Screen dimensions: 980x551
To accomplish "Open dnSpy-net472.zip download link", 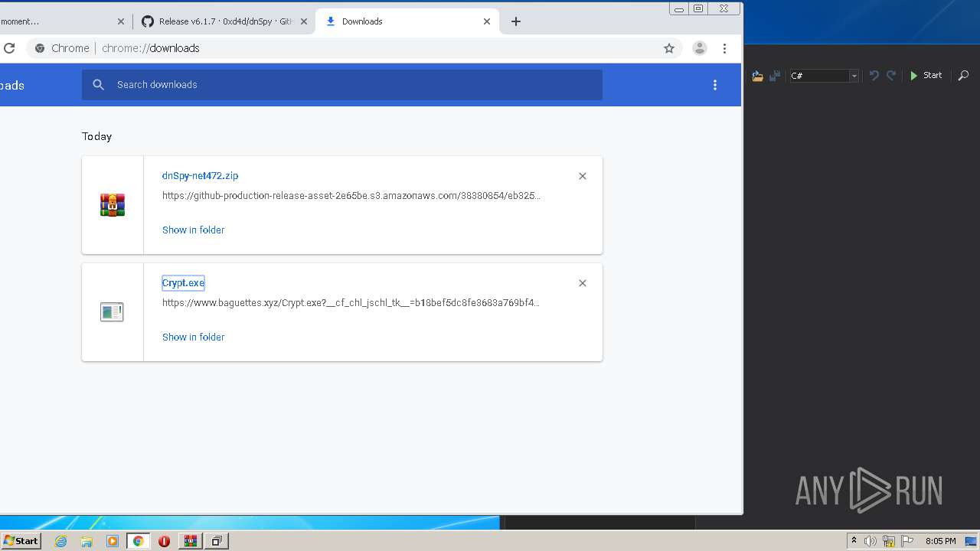I will [x=200, y=176].
